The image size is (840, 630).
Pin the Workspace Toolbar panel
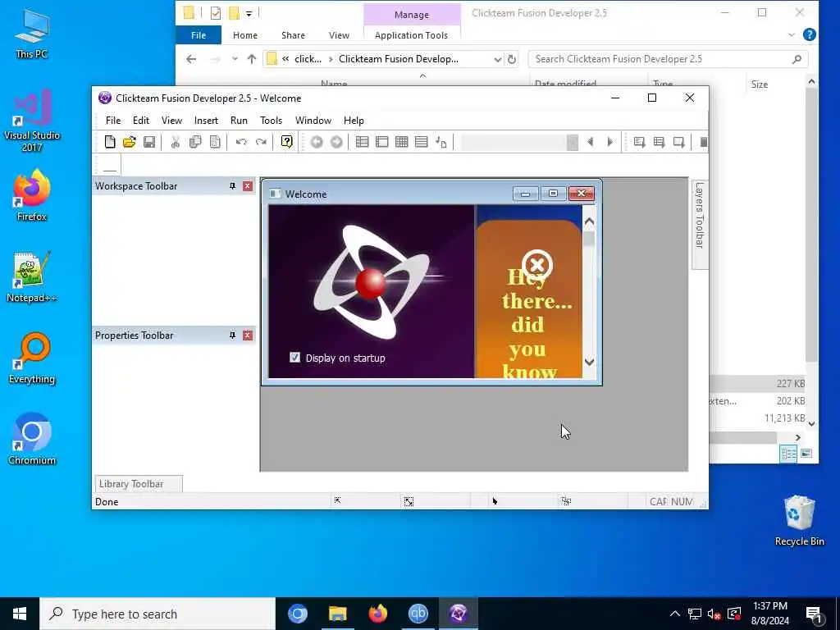point(232,186)
